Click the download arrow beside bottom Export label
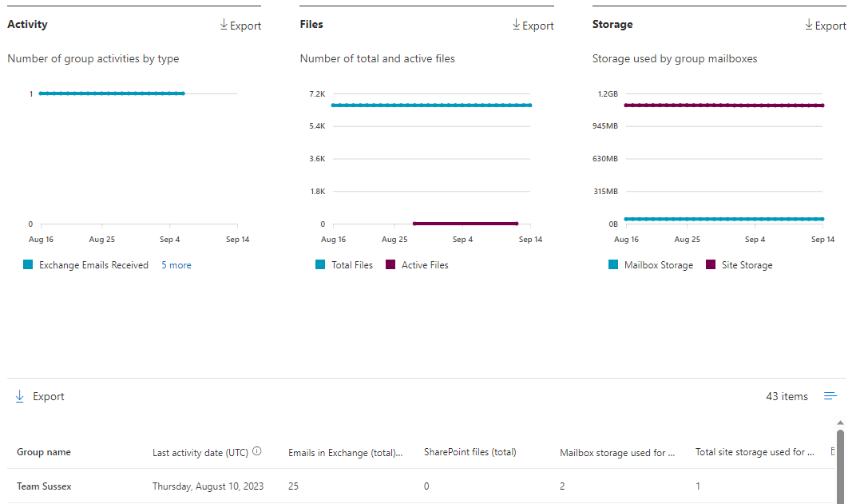The width and height of the screenshot is (868, 504). coord(18,395)
